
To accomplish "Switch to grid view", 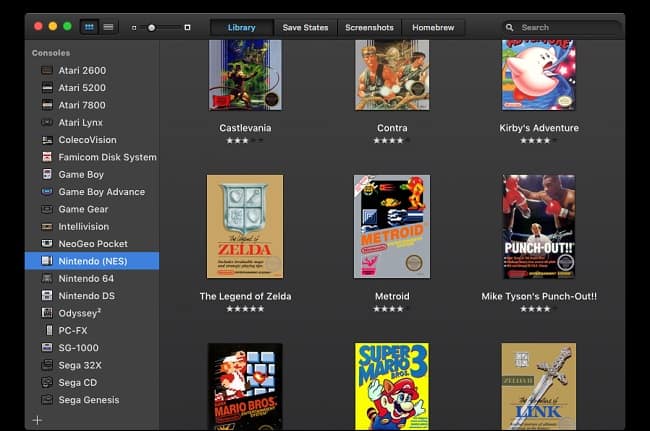I will [89, 27].
